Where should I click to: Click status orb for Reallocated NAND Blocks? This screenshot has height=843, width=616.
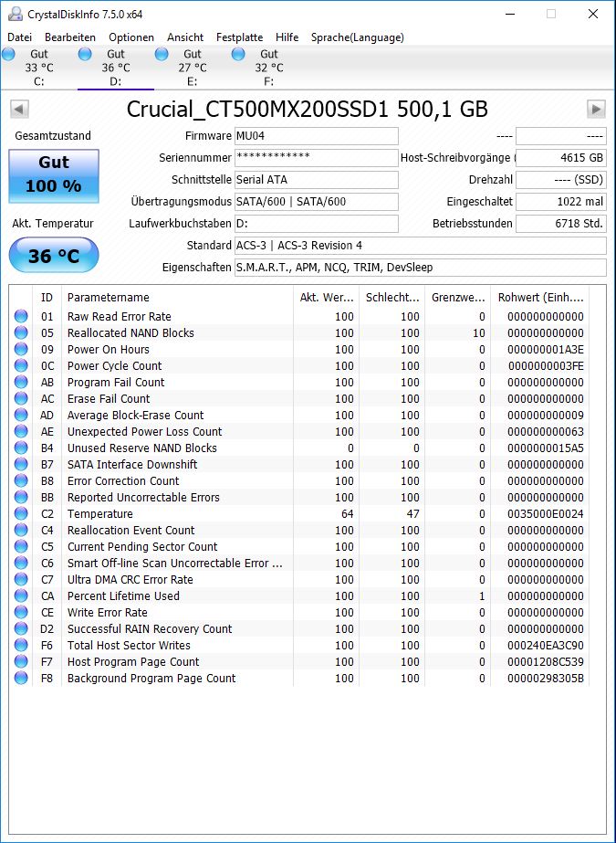point(21,332)
